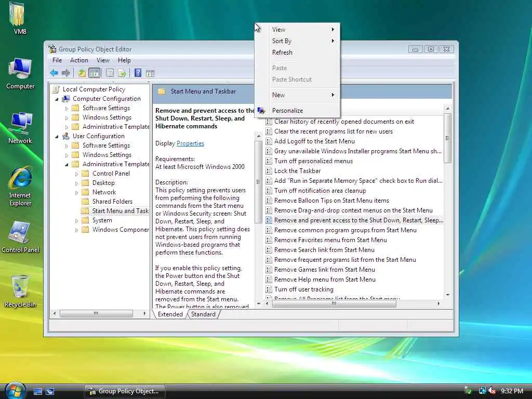Click the Forward arrow toolbar icon

(x=66, y=73)
